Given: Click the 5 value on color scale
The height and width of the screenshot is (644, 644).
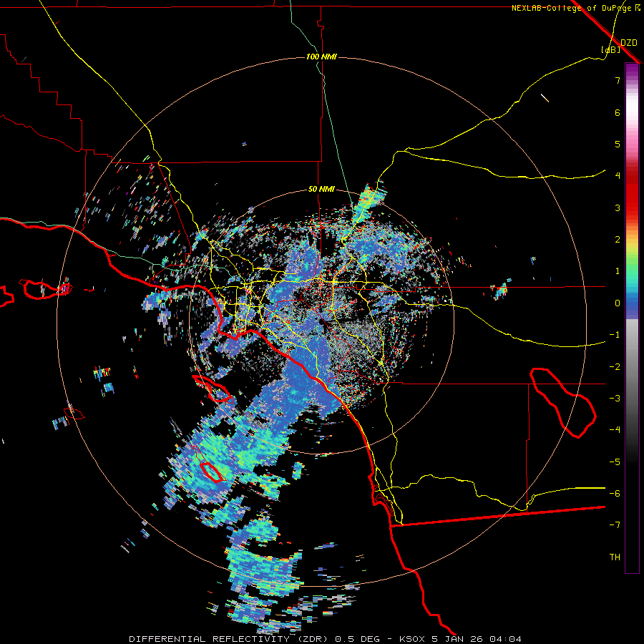Looking at the screenshot, I should click(618, 144).
